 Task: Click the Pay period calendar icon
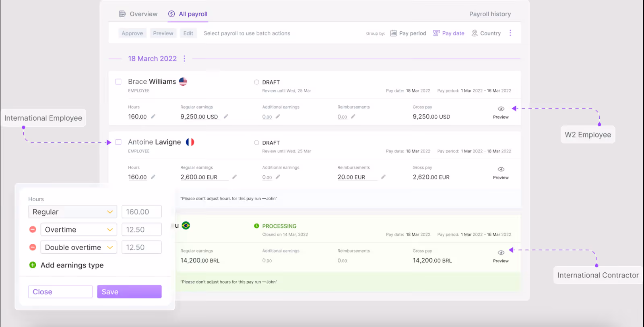pyautogui.click(x=394, y=33)
